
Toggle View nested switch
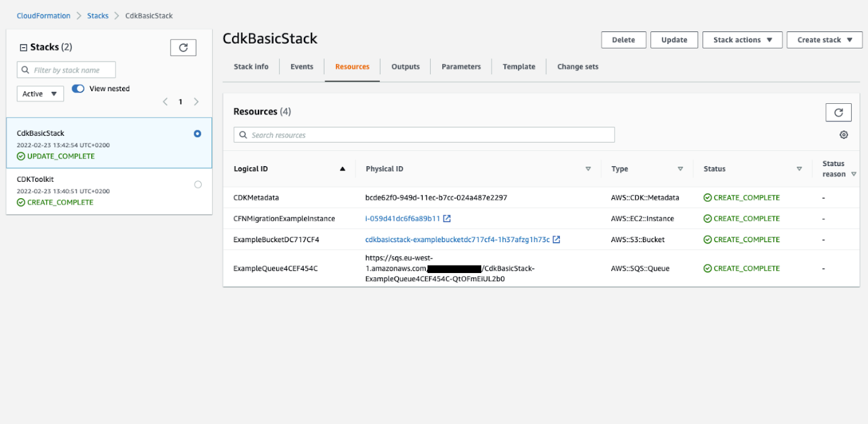pos(78,89)
